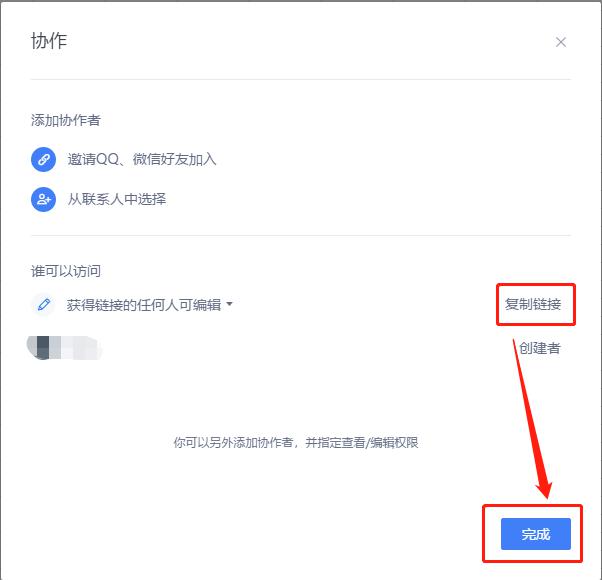Click the divider line below 从联系人中选择
602x580 pixels.
(x=301, y=235)
